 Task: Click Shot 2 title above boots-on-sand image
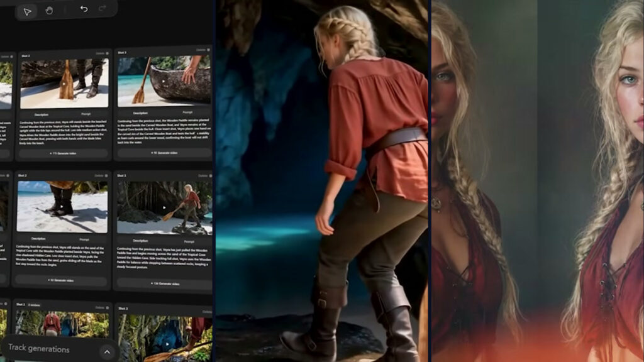(x=22, y=175)
